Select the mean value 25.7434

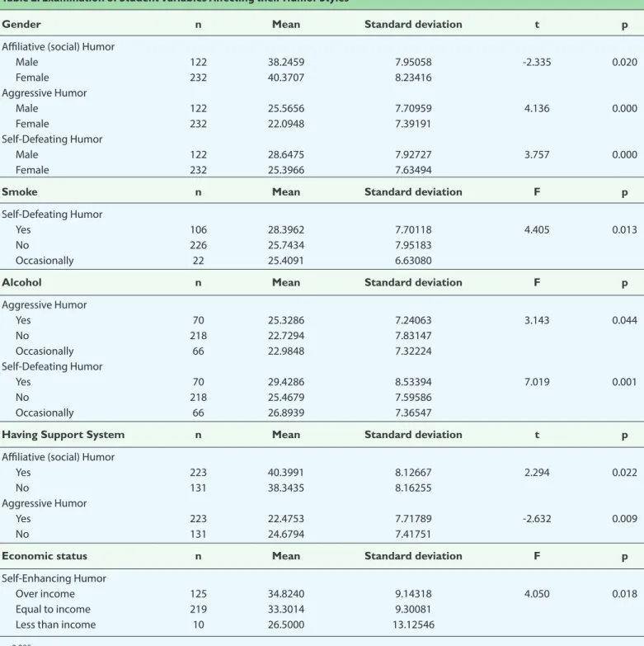tap(286, 245)
